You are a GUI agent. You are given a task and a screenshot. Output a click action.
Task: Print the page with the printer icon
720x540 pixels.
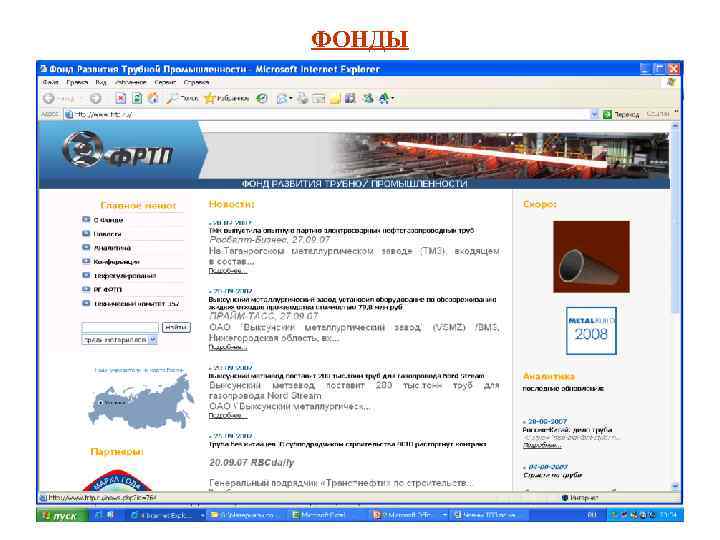(303, 98)
